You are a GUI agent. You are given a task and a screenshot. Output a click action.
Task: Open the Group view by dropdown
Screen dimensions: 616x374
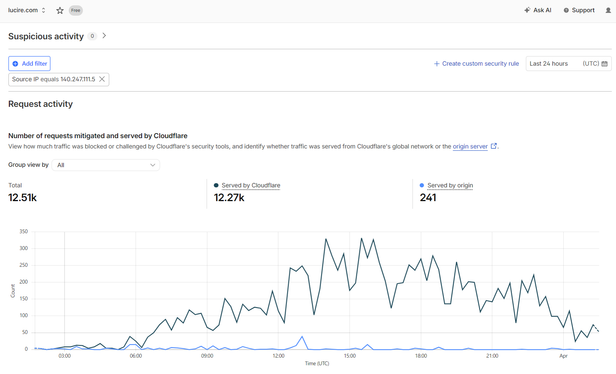(106, 165)
